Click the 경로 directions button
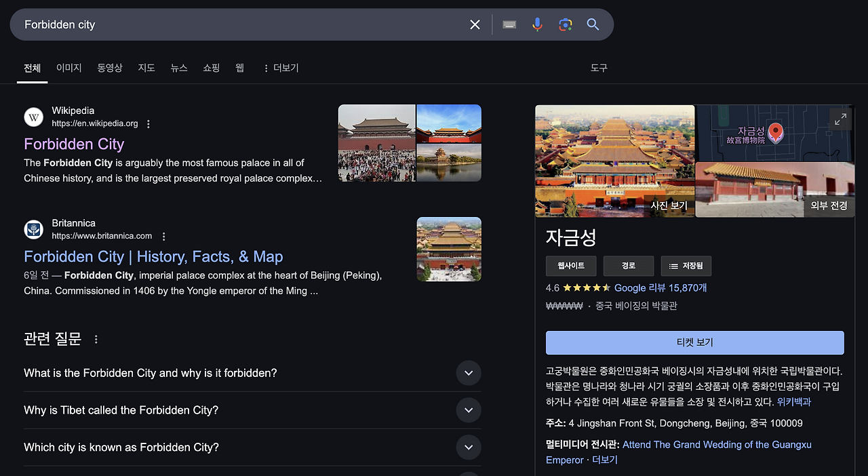868x476 pixels. [628, 266]
